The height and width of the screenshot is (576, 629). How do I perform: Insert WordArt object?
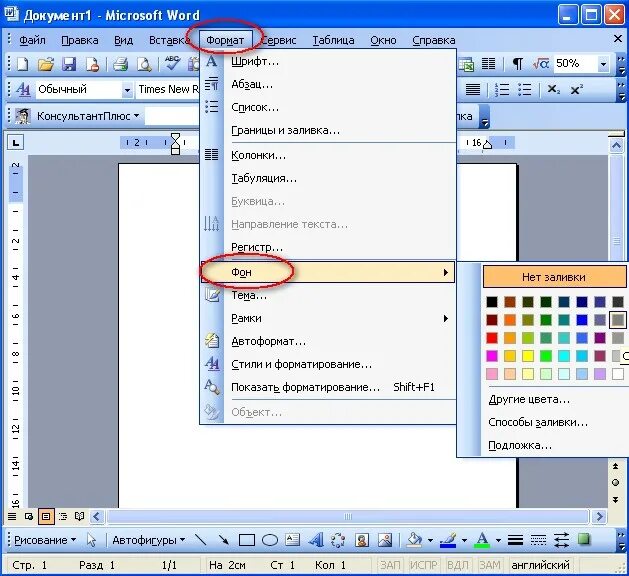316,539
